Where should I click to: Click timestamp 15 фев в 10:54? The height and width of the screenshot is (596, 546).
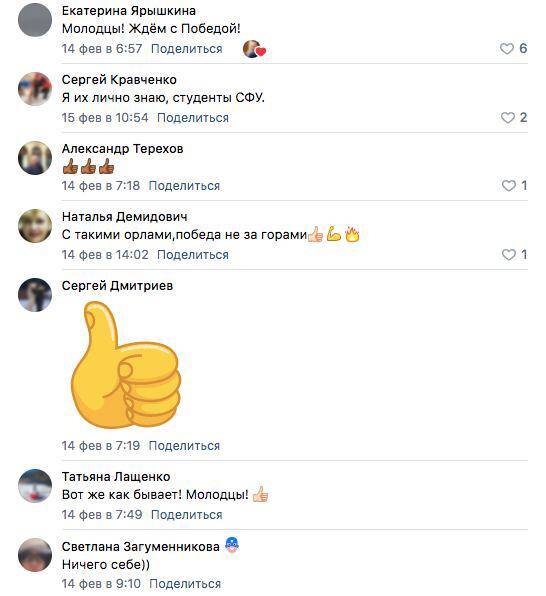point(105,118)
